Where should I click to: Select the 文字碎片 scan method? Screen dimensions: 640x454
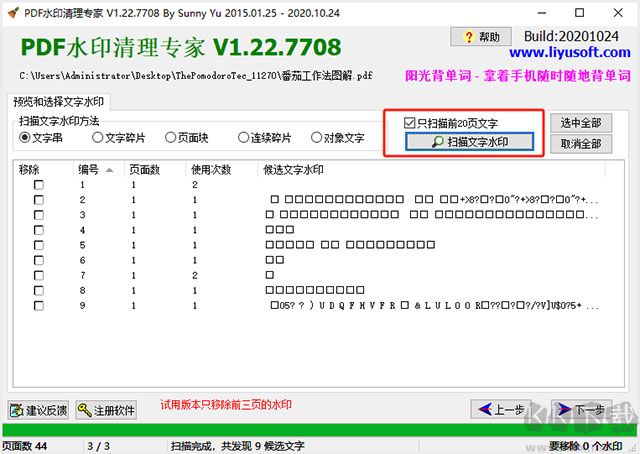(x=119, y=138)
